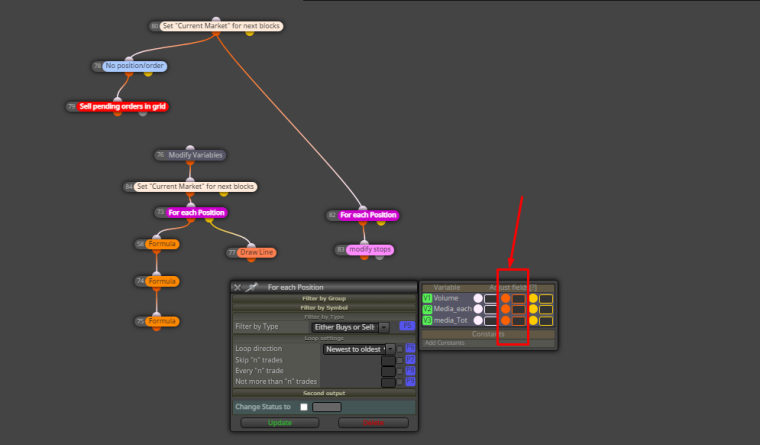The width and height of the screenshot is (760, 445).
Task: Click the P6 parameter badge
Action: pos(410,348)
